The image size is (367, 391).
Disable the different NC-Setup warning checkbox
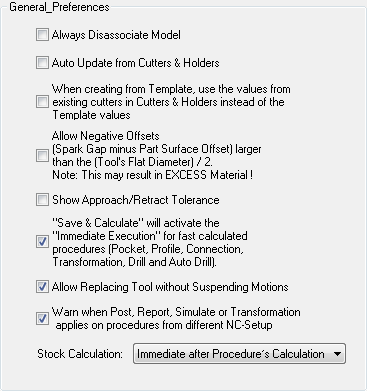[42, 318]
